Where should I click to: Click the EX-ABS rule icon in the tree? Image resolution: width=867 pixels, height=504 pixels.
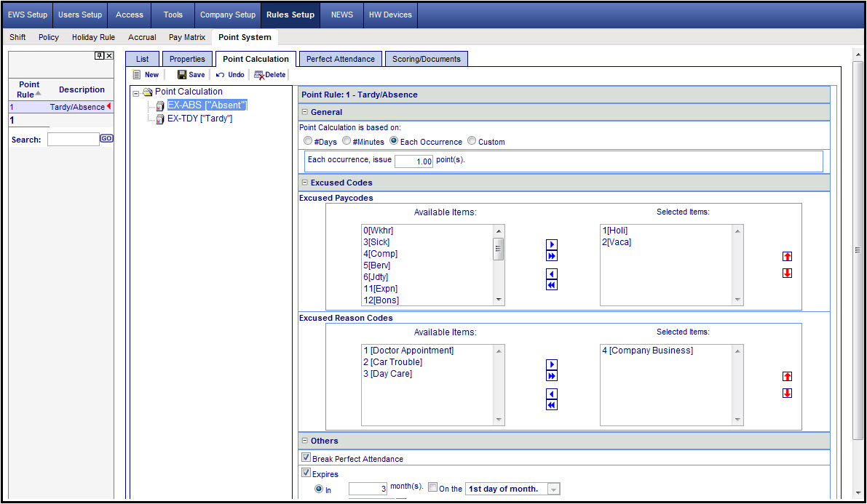[x=160, y=105]
